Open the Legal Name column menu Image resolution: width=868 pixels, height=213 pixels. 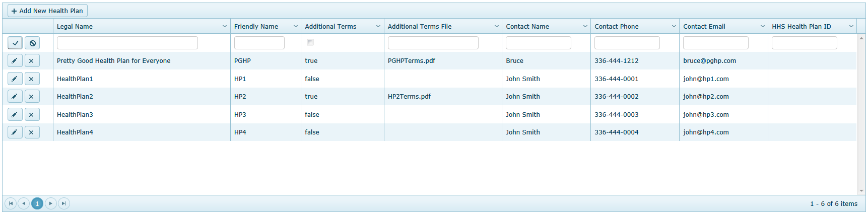pos(225,27)
